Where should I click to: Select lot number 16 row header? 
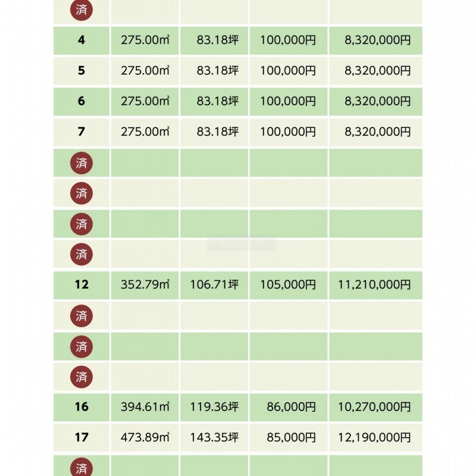(x=82, y=407)
